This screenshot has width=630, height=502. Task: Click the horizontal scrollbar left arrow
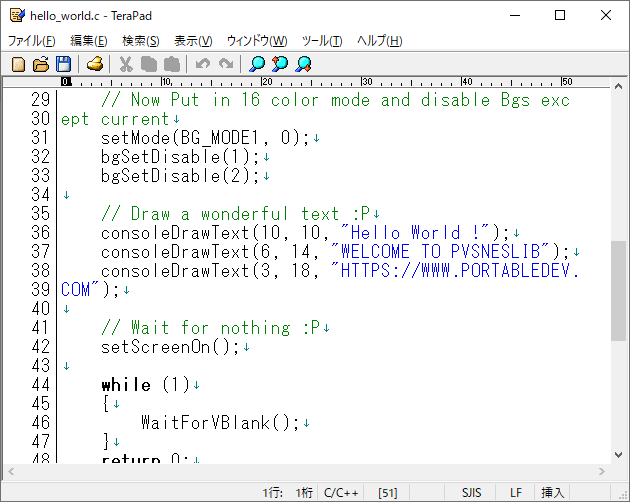[x=11, y=471]
